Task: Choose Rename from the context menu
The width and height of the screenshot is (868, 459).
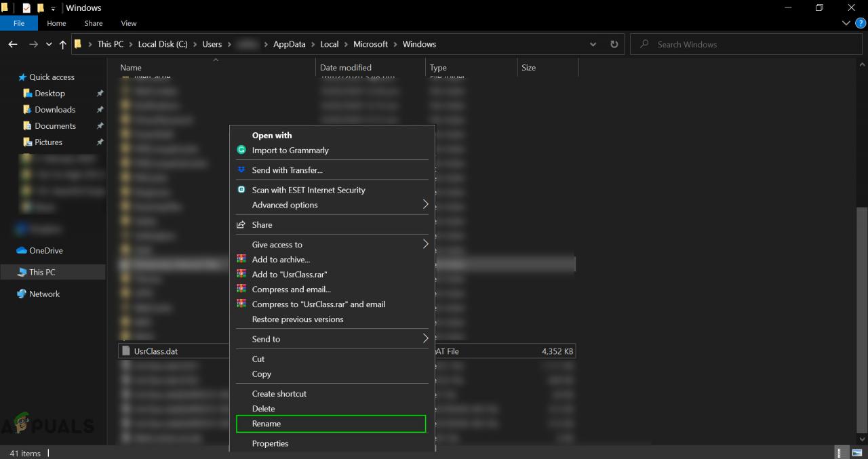Action: (x=267, y=424)
